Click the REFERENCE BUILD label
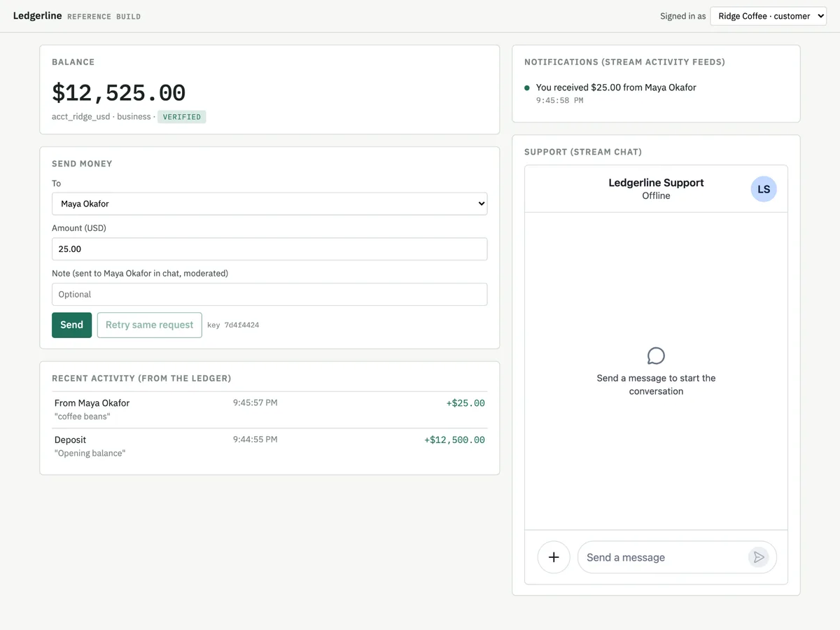 pos(104,17)
